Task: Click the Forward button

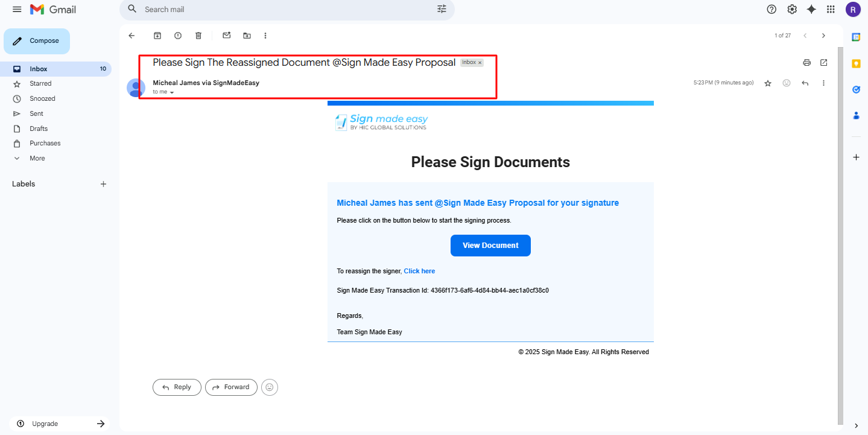Action: (231, 387)
